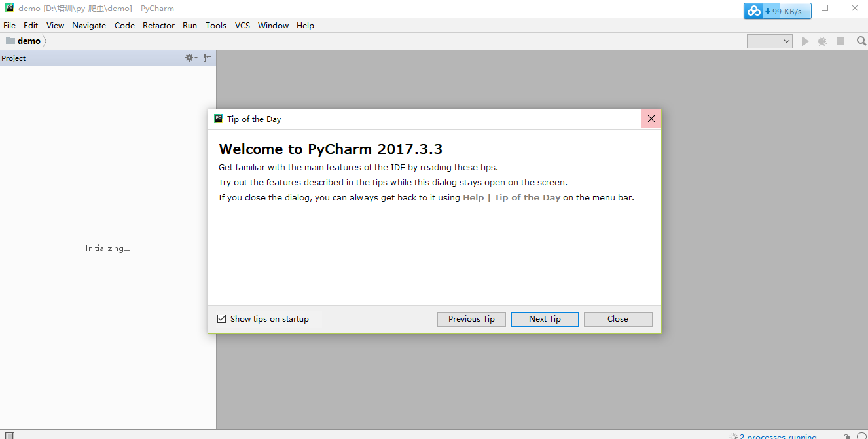Click the PyCharm icon in title bar
The image size is (868, 439).
tap(10, 9)
